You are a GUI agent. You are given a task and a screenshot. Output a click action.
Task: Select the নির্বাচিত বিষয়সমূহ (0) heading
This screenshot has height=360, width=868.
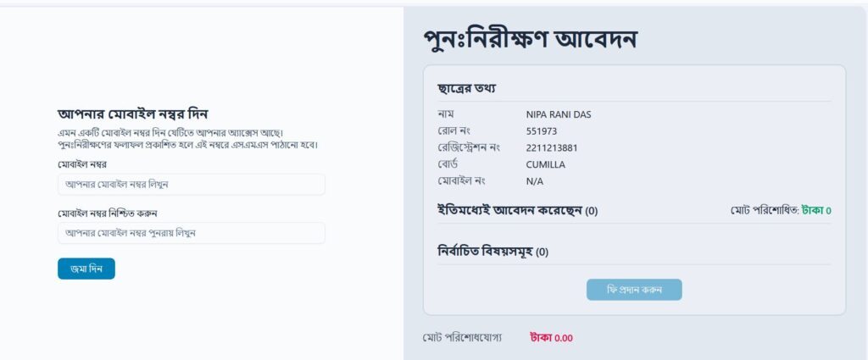(492, 252)
